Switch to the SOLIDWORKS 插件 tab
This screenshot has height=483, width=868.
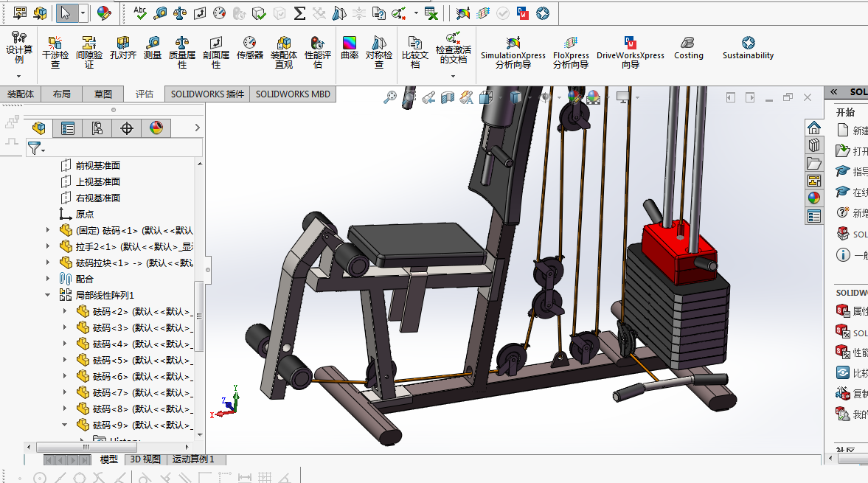207,94
